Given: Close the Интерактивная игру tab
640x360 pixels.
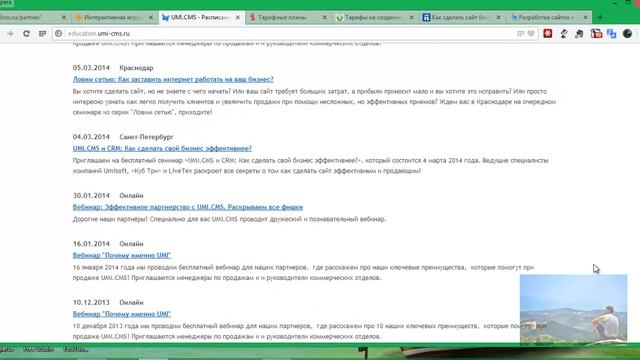Looking at the screenshot, I should (151, 18).
